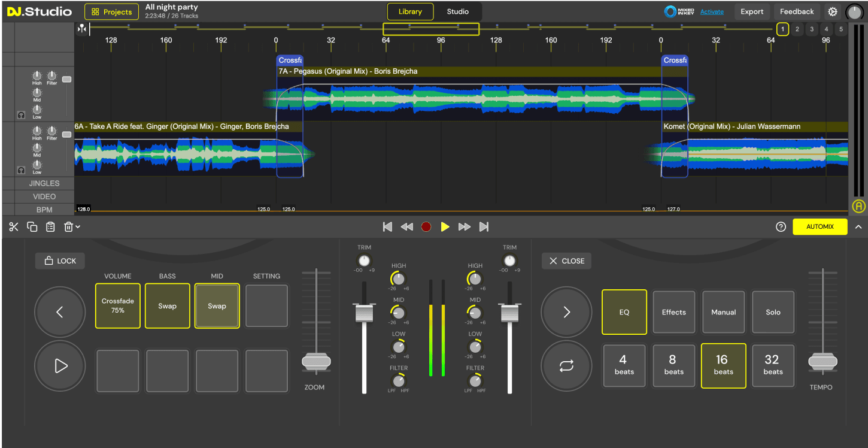This screenshot has width=868, height=448.
Task: Click the AUTOMIX button
Action: tap(820, 227)
